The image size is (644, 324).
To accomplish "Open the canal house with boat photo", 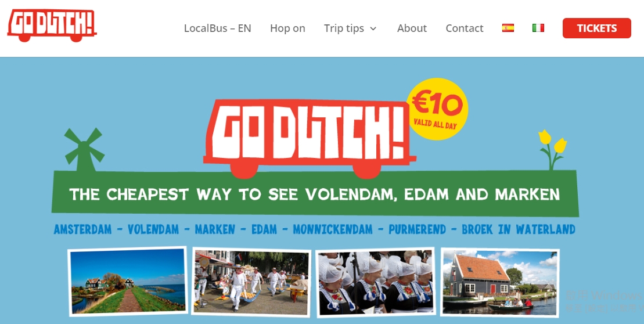I will coord(500,282).
